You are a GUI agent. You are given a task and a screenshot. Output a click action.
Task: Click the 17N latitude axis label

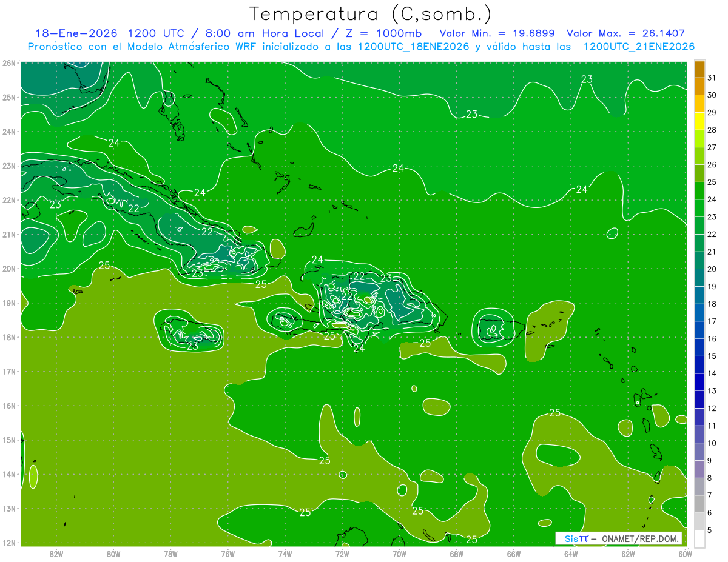pyautogui.click(x=8, y=371)
